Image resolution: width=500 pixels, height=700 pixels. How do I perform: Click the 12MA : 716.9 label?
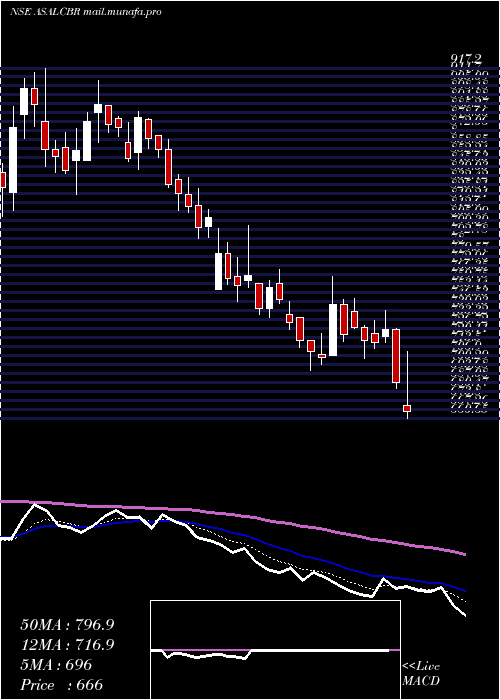click(x=67, y=645)
